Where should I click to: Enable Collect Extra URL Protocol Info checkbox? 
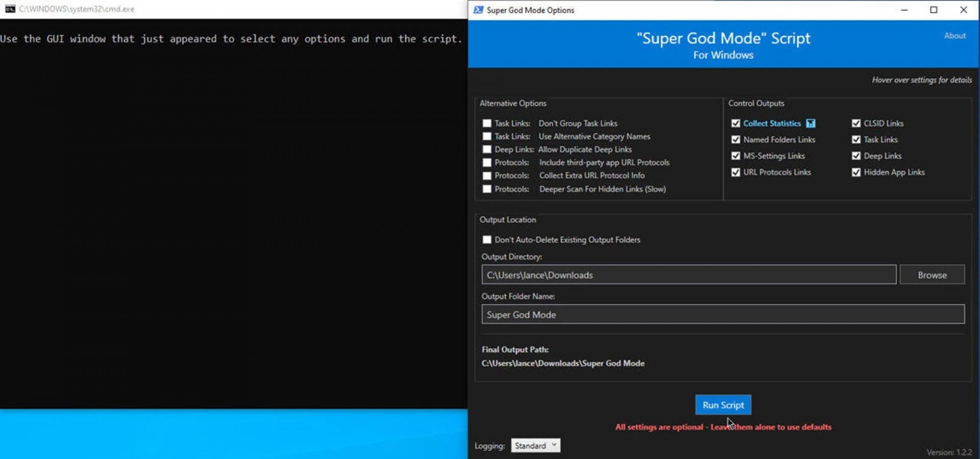pos(487,175)
